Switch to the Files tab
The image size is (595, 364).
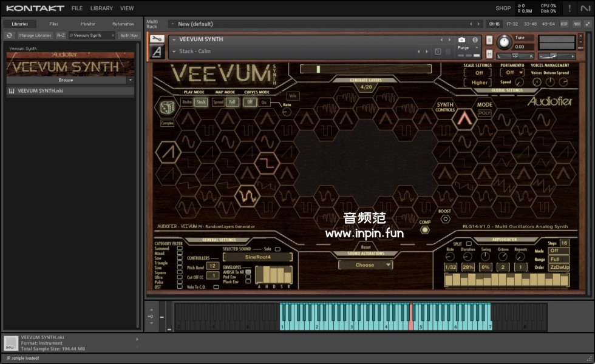coord(54,24)
